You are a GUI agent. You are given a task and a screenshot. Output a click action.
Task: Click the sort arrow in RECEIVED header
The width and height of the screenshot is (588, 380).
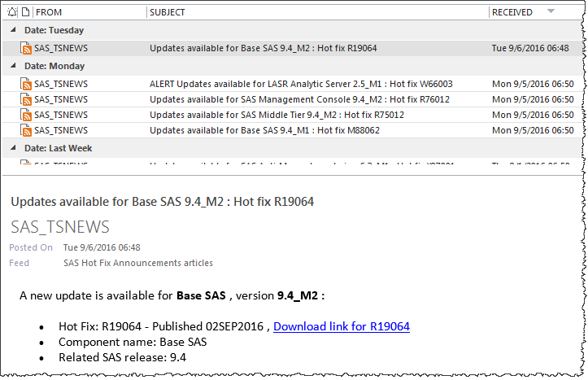(x=551, y=11)
